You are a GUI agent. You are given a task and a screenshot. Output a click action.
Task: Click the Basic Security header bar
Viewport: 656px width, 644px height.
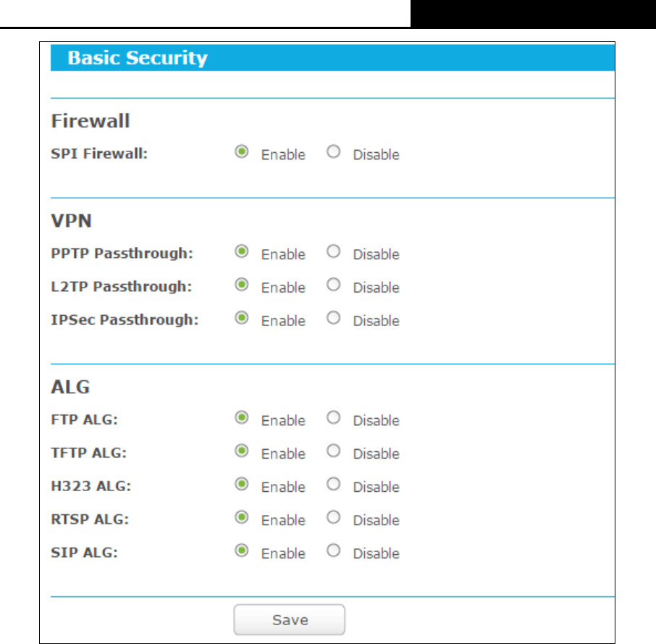(332, 58)
